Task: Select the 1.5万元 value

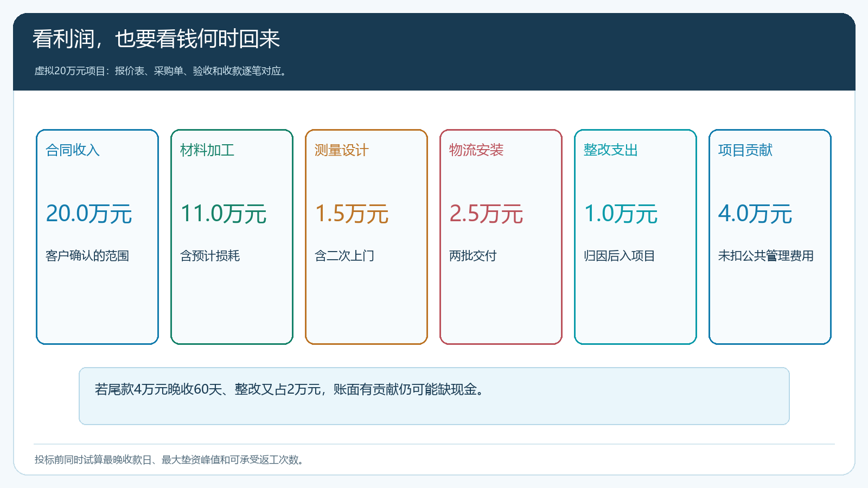Action: 352,214
